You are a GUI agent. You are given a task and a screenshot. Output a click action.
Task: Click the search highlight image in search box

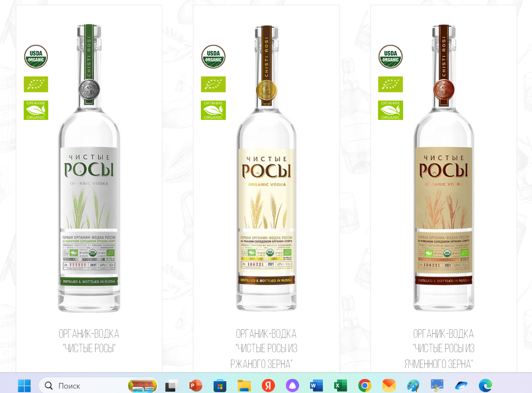click(x=143, y=386)
